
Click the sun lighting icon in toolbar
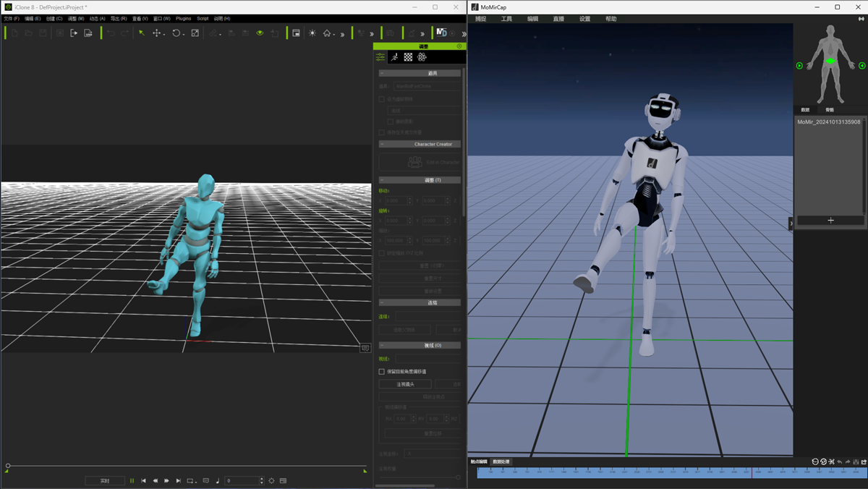pyautogui.click(x=312, y=33)
